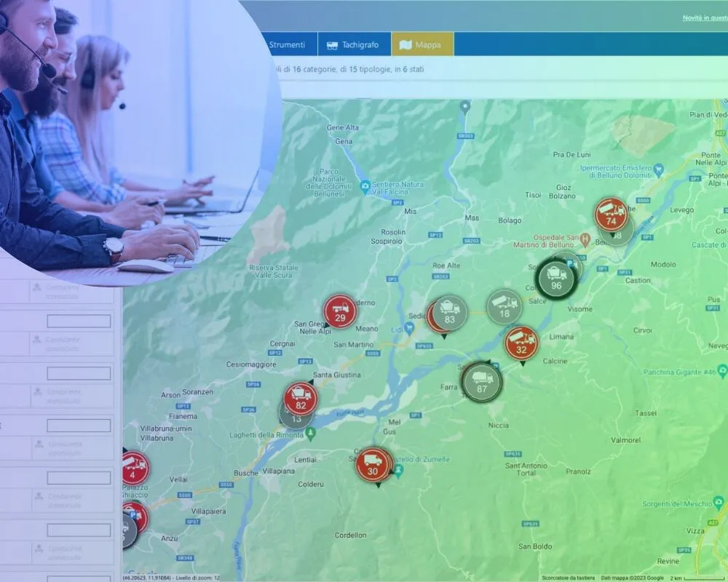Click the Sentiero Natura Val Falcina marker
Screen dimensions: 728x582
point(365,186)
